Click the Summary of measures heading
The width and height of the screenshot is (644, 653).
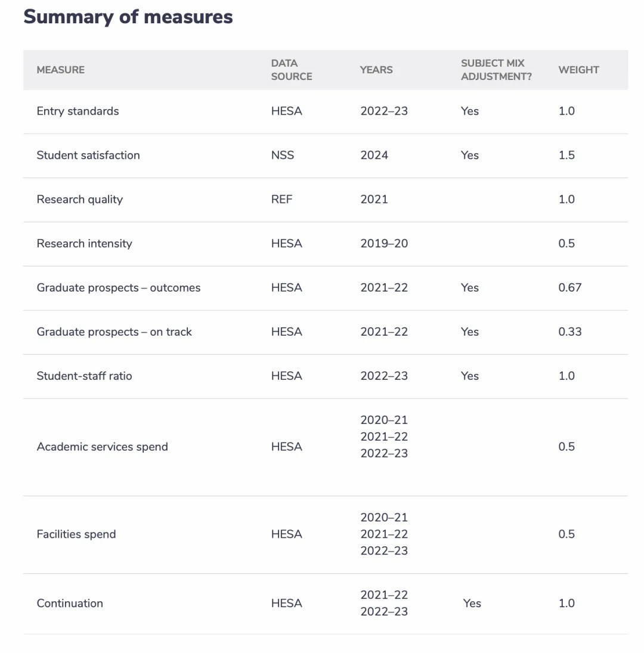coord(128,17)
